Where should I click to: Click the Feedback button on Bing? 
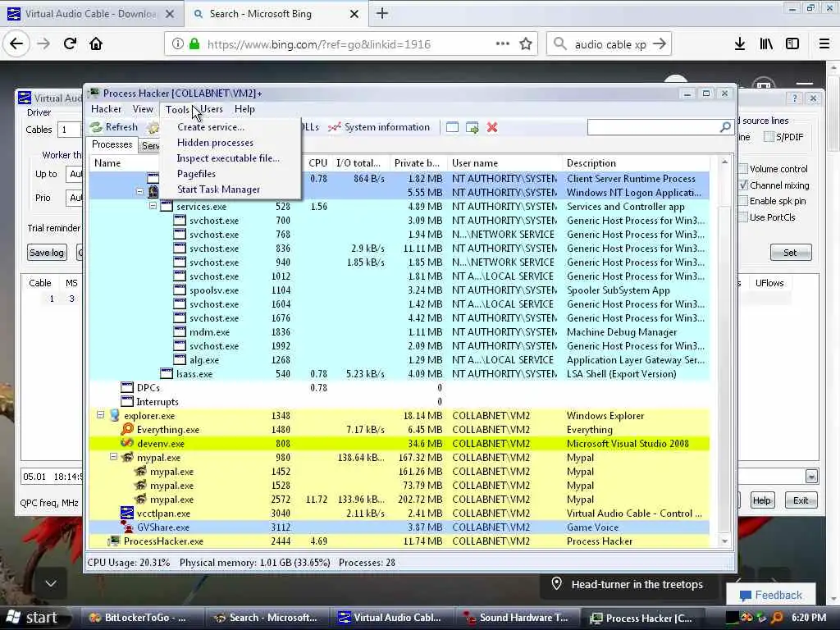coord(771,595)
